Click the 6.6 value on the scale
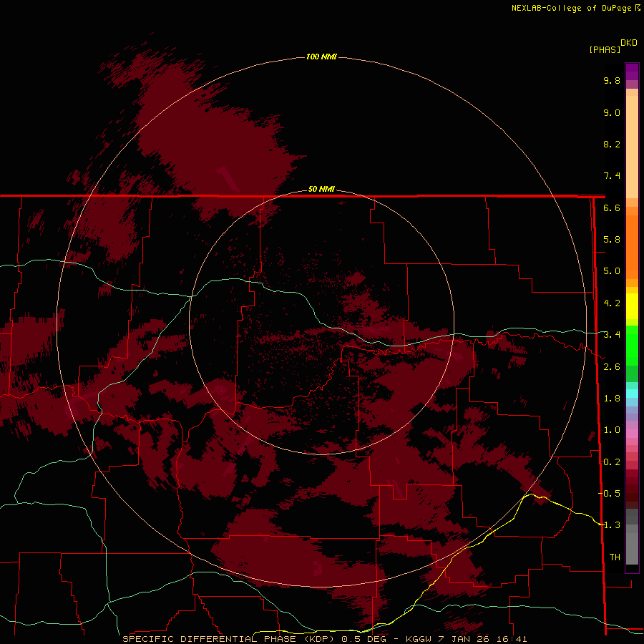 [x=612, y=208]
